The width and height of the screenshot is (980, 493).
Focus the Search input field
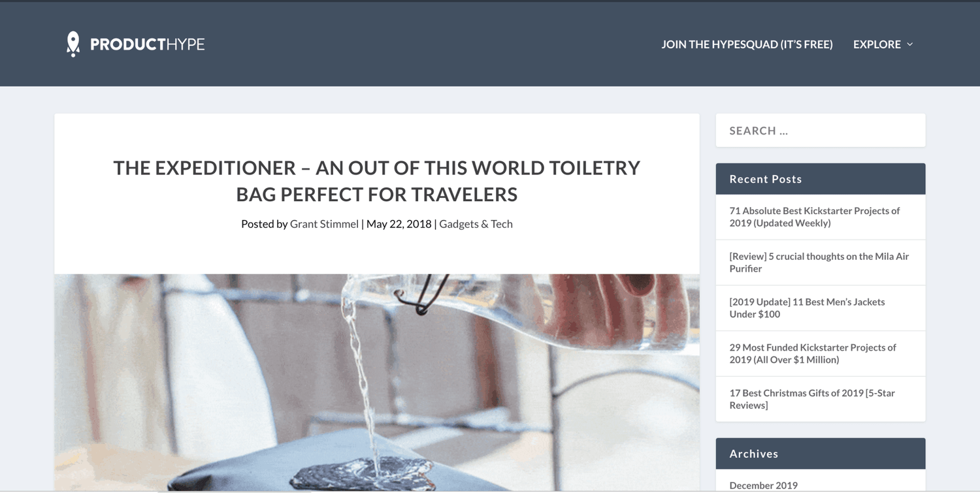(x=821, y=131)
